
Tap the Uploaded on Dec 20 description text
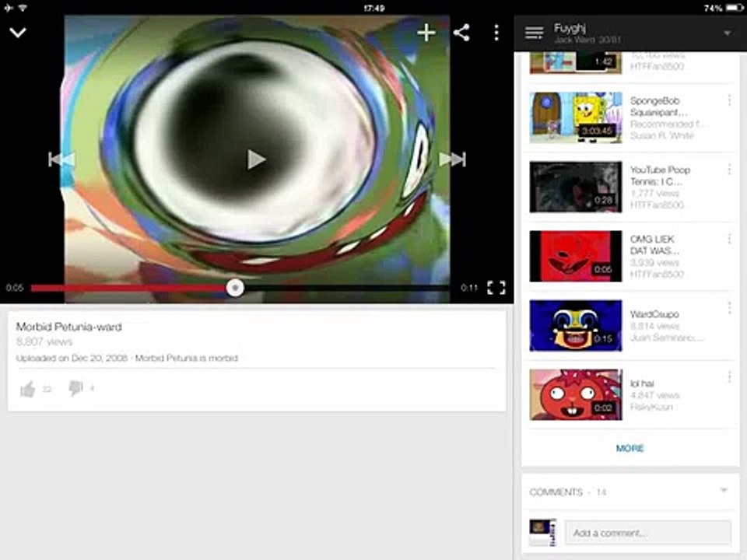click(127, 358)
